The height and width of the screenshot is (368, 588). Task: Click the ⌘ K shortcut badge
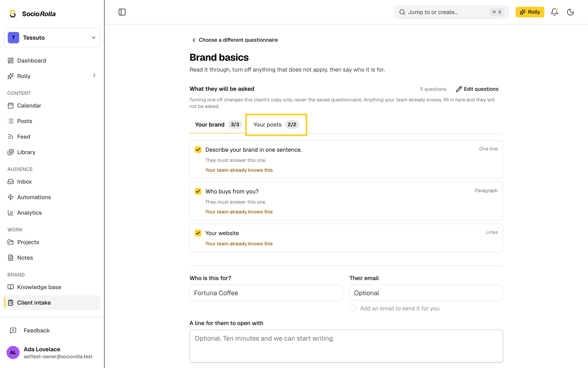tap(497, 12)
